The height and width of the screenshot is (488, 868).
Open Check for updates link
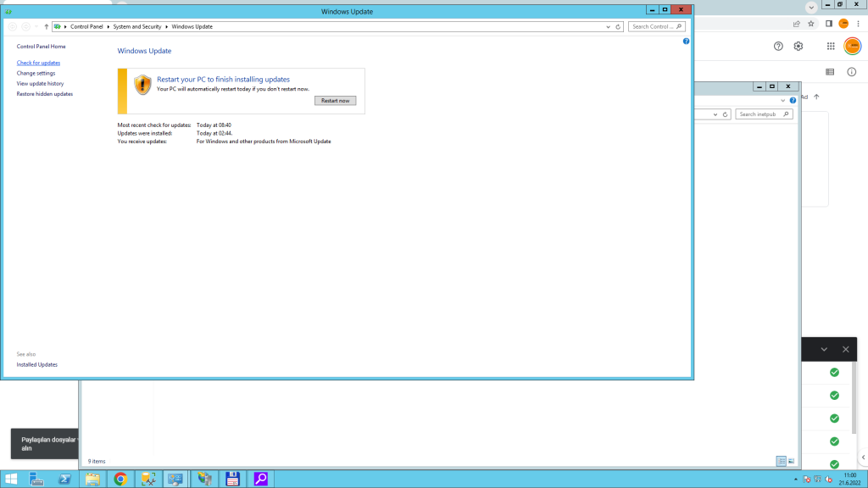point(38,63)
